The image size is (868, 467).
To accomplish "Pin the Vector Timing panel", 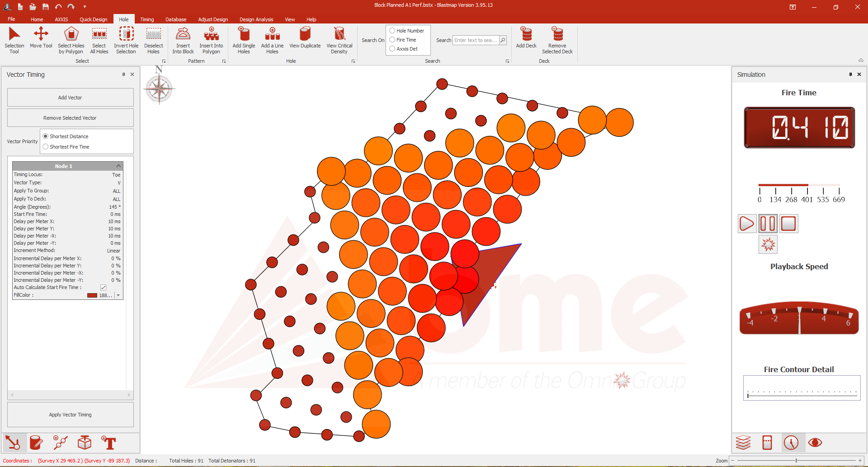I will point(123,75).
